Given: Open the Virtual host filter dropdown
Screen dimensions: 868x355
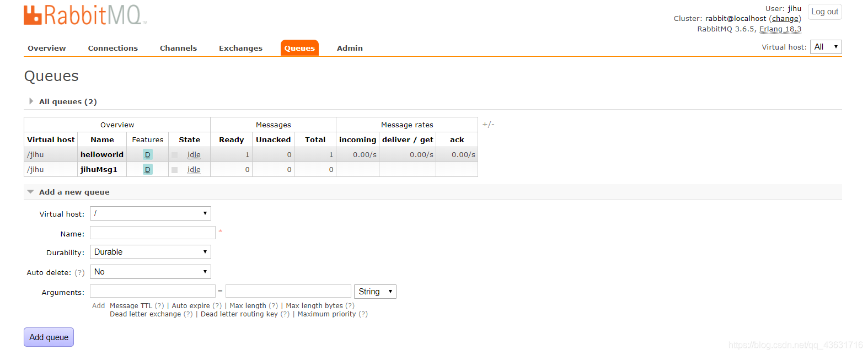Looking at the screenshot, I should point(826,47).
